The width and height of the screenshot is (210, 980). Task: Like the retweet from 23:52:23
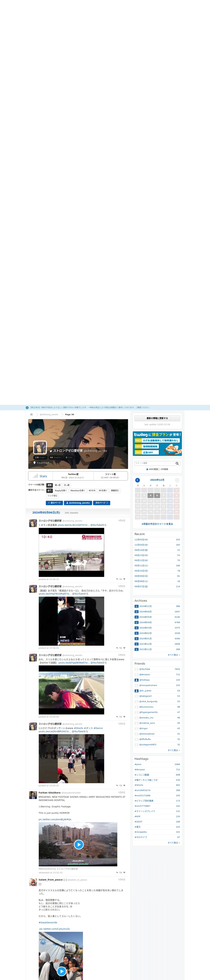click(x=124, y=873)
